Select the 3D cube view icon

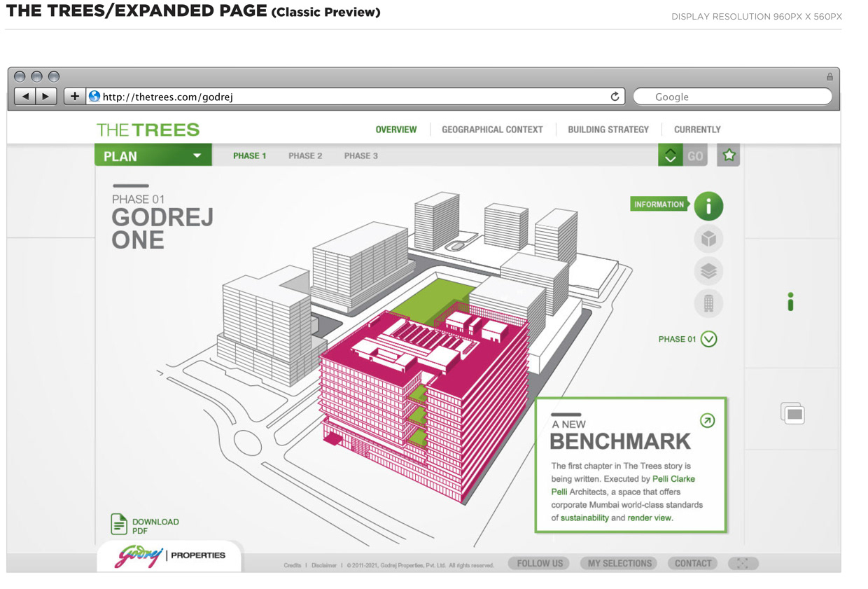[x=708, y=239]
